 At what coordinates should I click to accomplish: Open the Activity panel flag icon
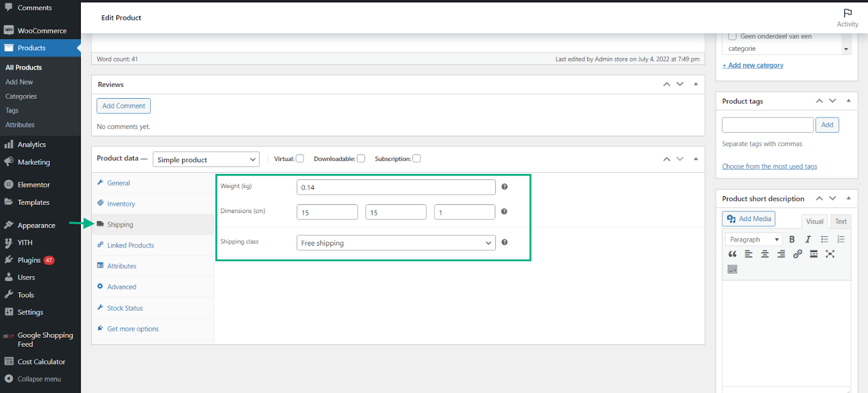tap(847, 13)
